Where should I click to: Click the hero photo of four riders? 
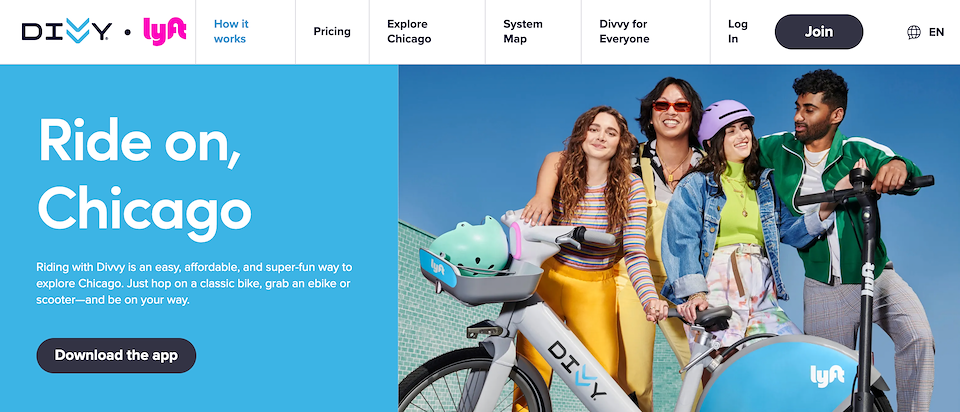[679, 238]
